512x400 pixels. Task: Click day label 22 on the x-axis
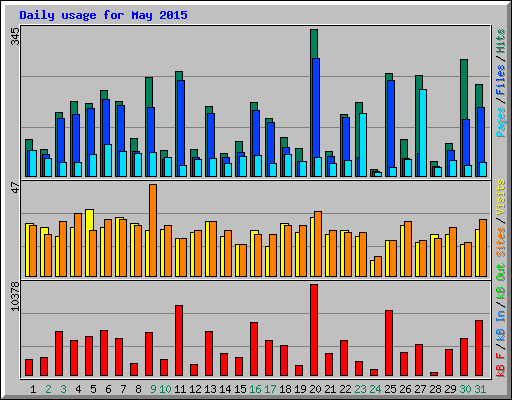pyautogui.click(x=345, y=389)
